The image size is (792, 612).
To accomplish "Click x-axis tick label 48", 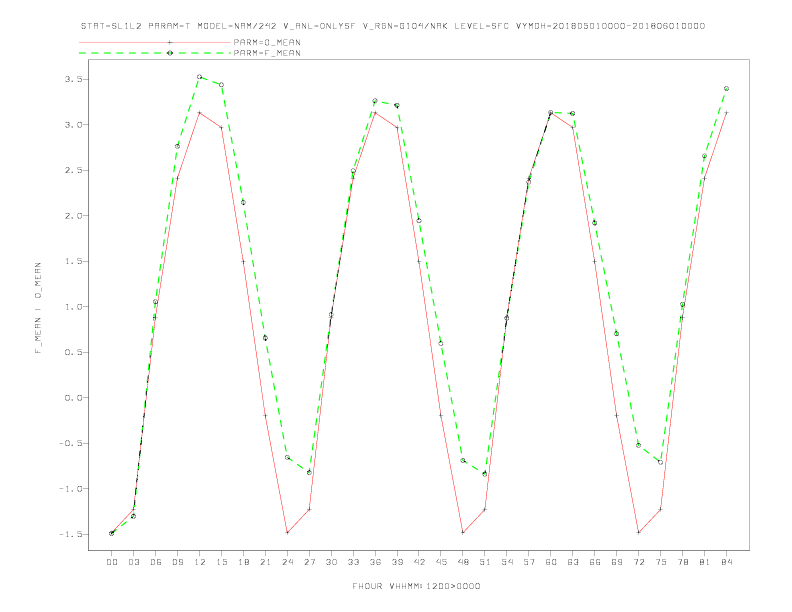I will coord(463,562).
